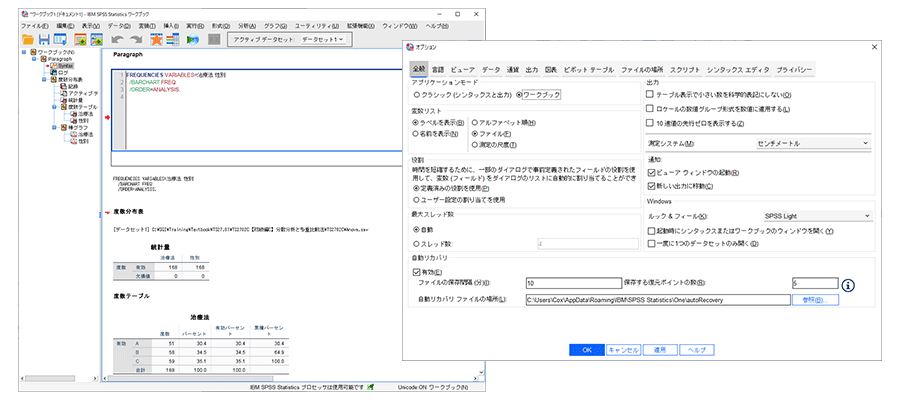Screen dimensions: 900x400
Task: Tick ロケールの数値グループ形式 checkbox
Action: (650, 109)
